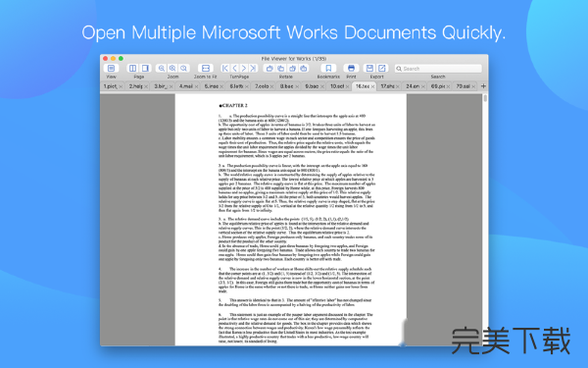Click the Export save icon
588x368 pixels.
[369, 68]
